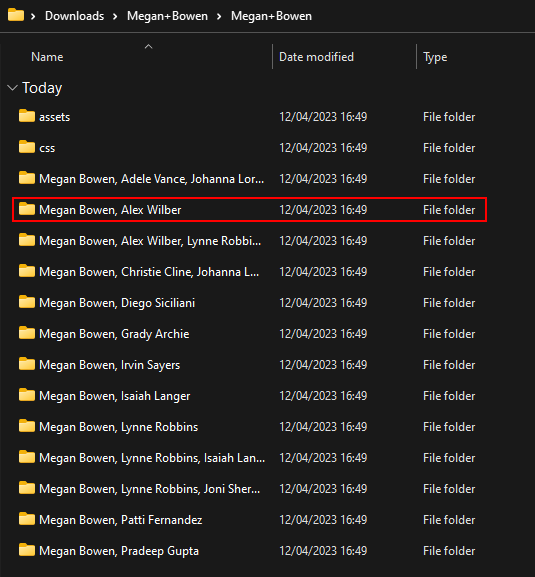Select Pradeep Gupta folder icon
Viewport: 535px width, 577px height.
[27, 550]
